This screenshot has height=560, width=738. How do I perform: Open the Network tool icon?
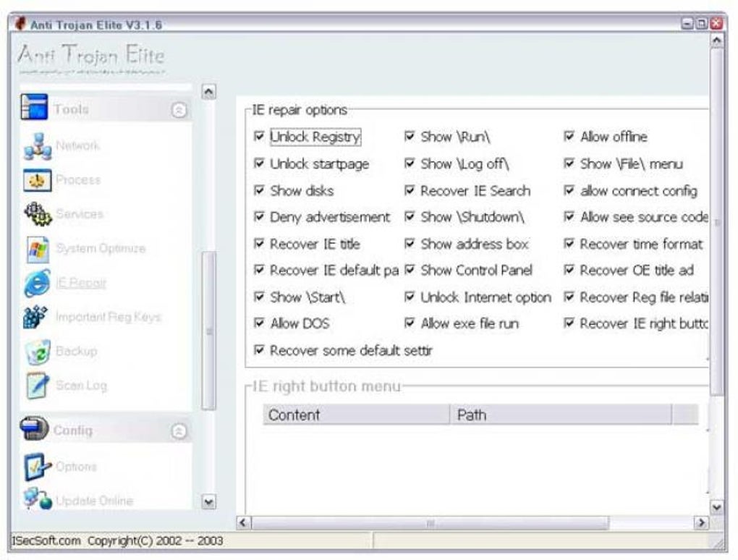pos(38,146)
